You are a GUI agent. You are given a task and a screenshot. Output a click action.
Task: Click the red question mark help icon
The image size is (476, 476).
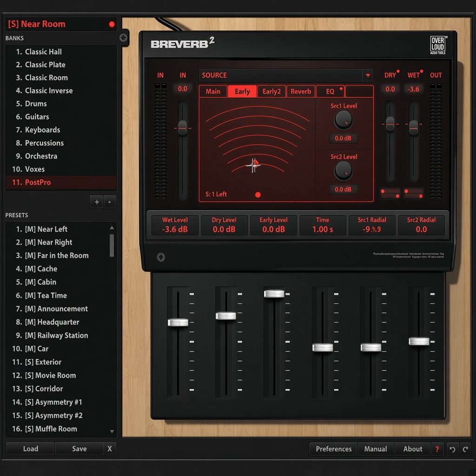437,449
